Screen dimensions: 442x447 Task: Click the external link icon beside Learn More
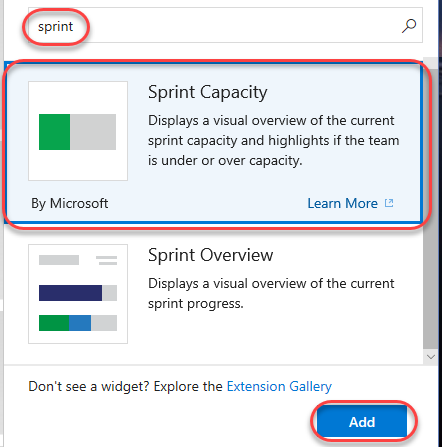point(389,203)
